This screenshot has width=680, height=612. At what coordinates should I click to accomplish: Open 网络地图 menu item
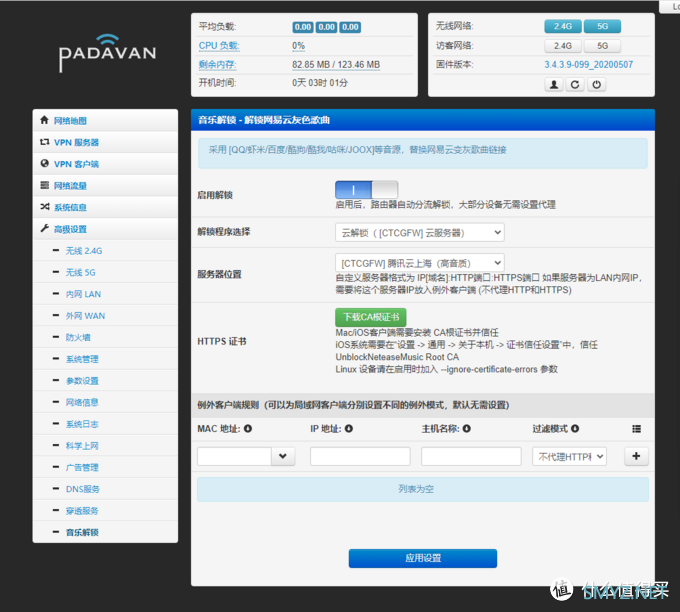tap(105, 121)
